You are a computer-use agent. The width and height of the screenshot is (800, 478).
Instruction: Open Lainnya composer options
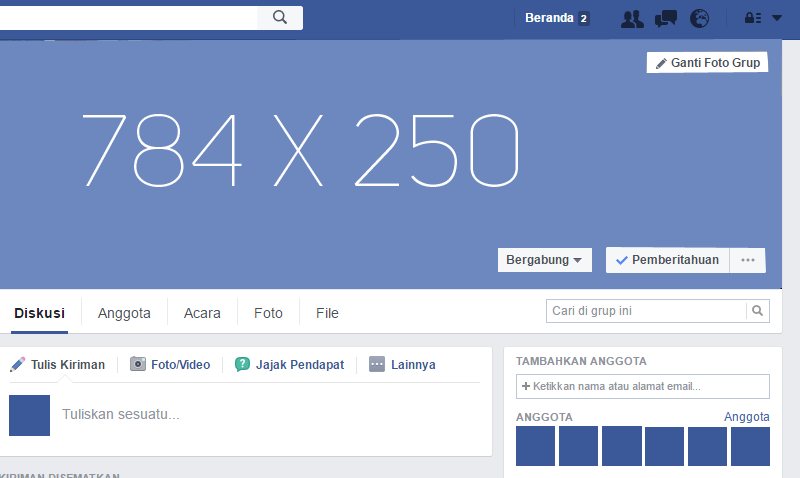[x=402, y=364]
